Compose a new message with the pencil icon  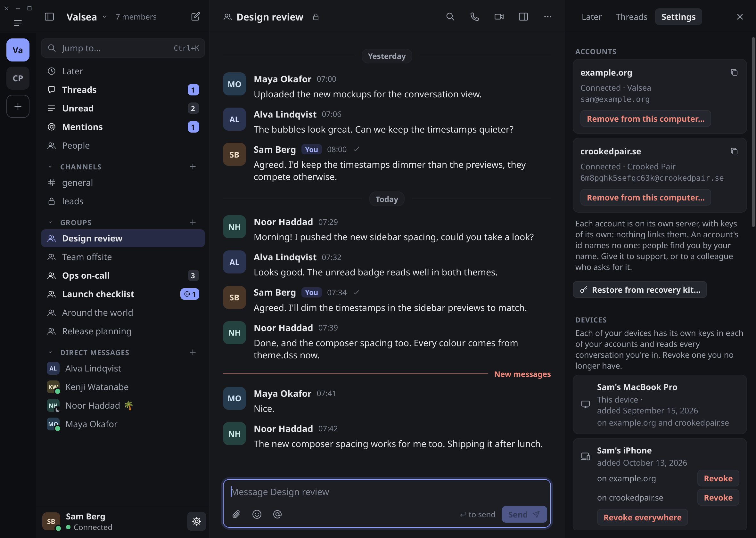coord(195,17)
